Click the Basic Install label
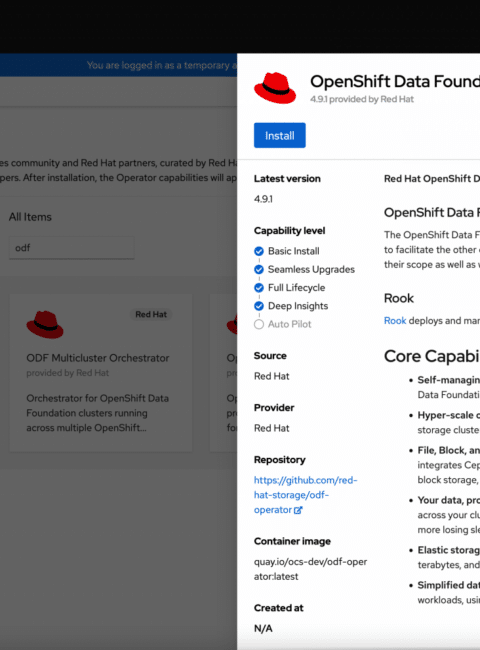 pos(294,251)
